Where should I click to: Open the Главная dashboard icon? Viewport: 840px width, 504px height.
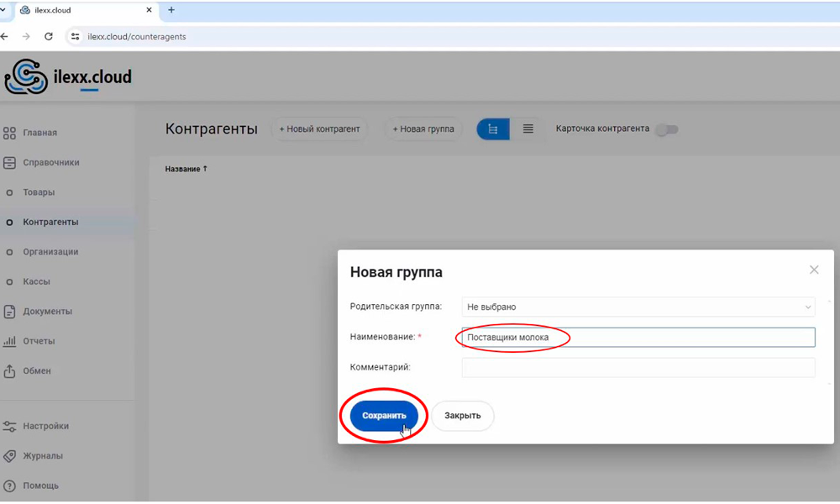point(10,133)
